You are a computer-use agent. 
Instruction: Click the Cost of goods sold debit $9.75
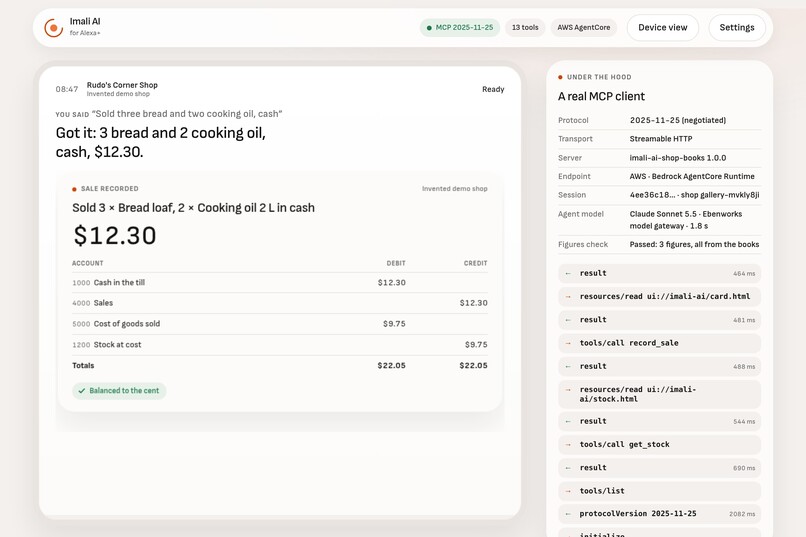[x=394, y=324]
